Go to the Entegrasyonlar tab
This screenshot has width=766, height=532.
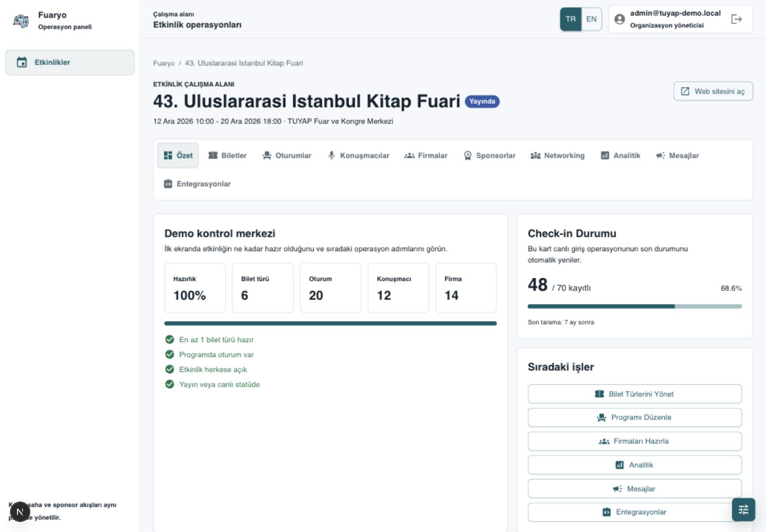click(x=197, y=184)
